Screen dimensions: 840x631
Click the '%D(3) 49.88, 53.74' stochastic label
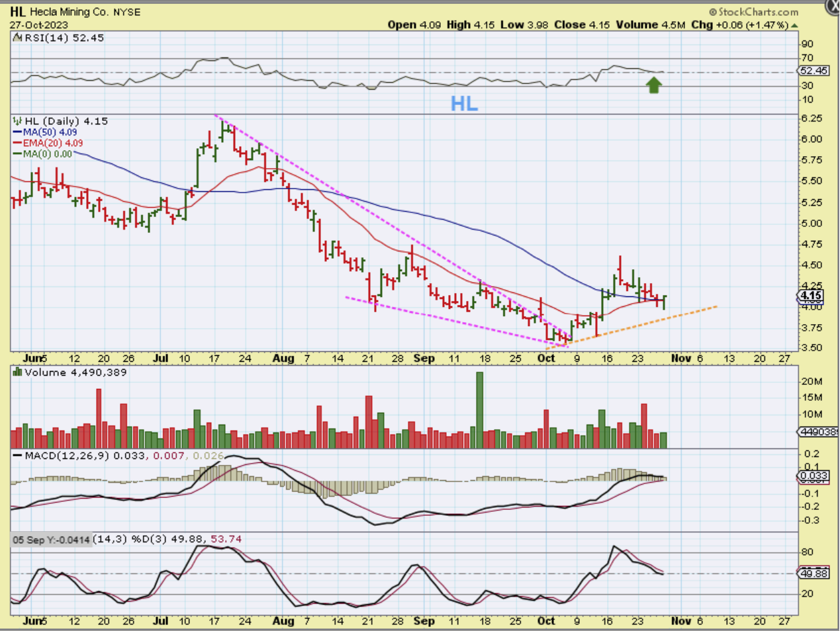tap(187, 539)
